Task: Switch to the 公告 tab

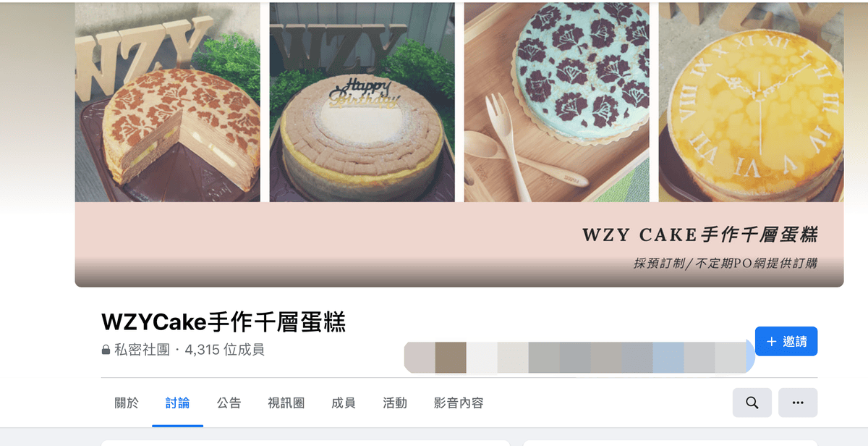Action: click(229, 403)
